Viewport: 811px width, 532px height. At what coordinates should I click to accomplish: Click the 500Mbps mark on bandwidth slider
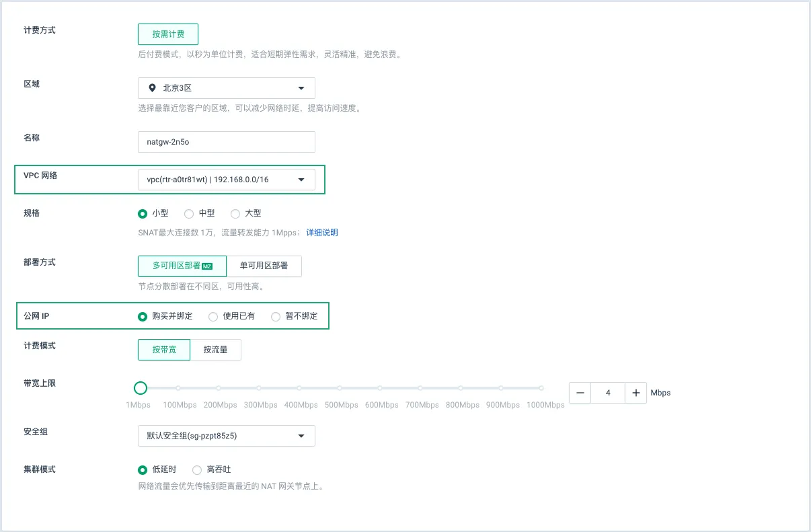pos(340,388)
